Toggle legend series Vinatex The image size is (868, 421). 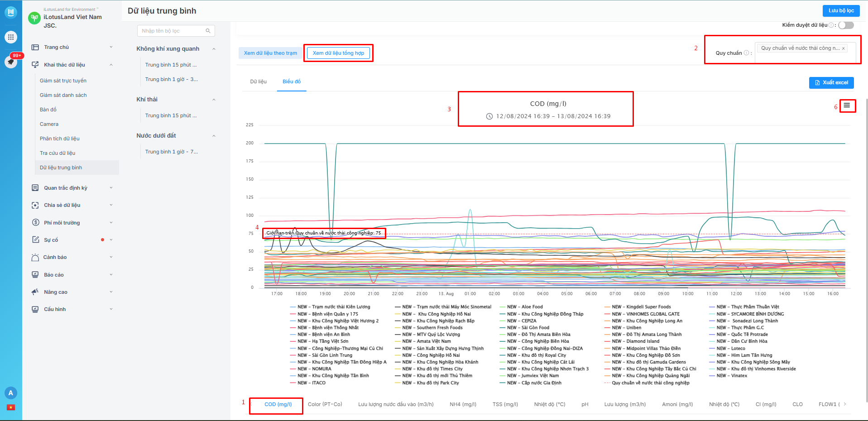pos(728,376)
